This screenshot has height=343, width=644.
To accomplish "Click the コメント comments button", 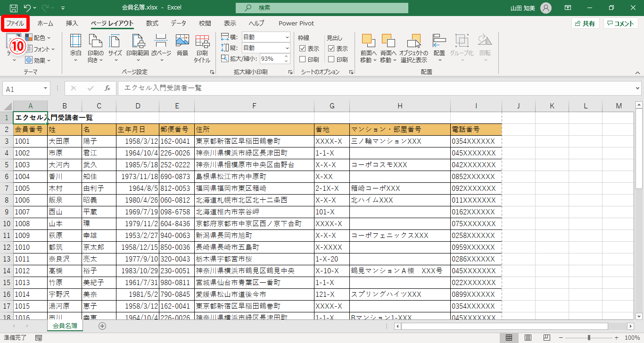I will [621, 23].
